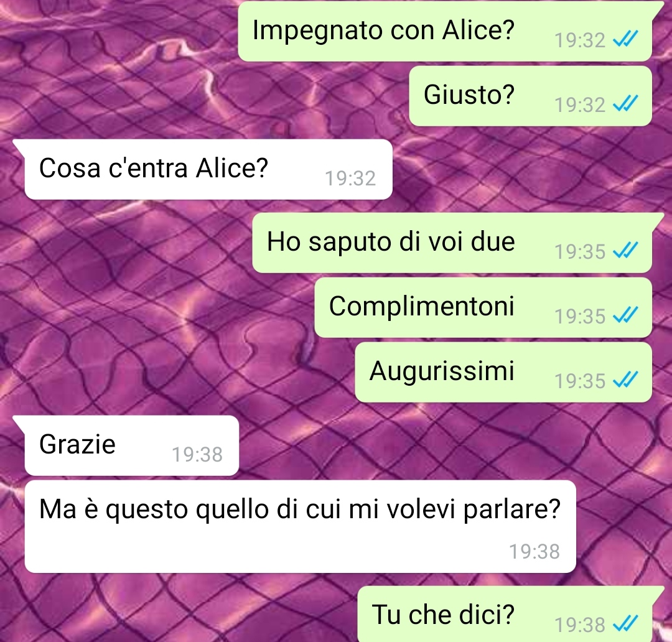
Task: Tap the 19:38 timestamp under 'volevi parlare?'
Action: (x=534, y=552)
